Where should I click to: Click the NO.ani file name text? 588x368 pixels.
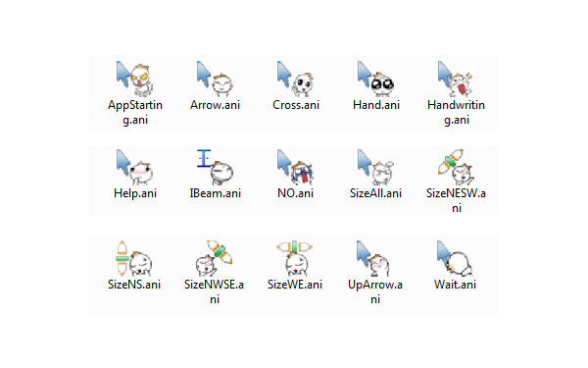[296, 193]
